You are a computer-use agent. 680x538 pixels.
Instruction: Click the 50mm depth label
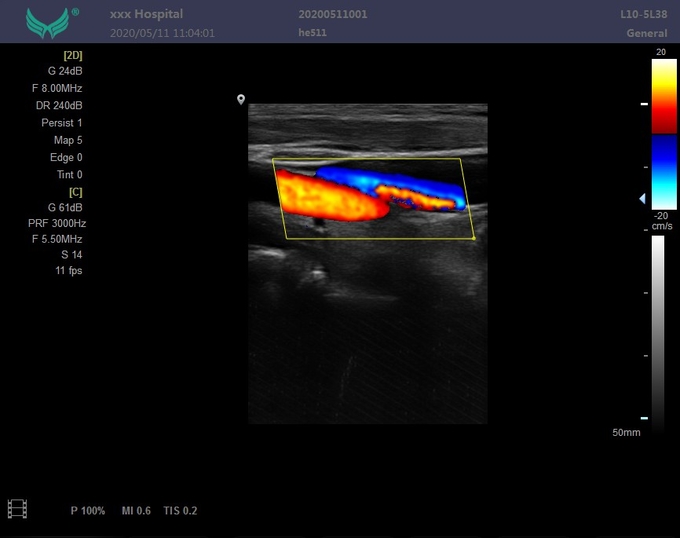[626, 432]
